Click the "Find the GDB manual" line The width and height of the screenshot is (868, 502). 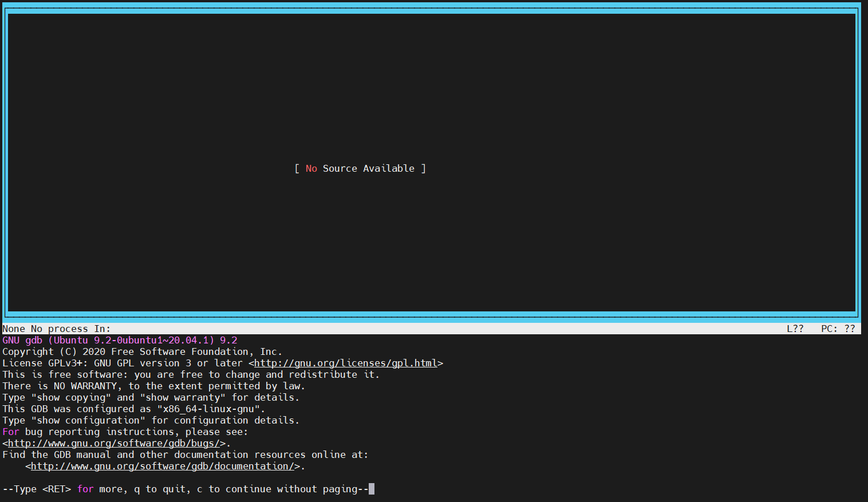pyautogui.click(x=185, y=454)
